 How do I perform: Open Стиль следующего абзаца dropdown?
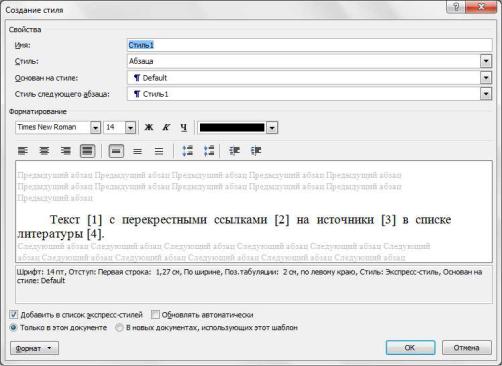[486, 94]
